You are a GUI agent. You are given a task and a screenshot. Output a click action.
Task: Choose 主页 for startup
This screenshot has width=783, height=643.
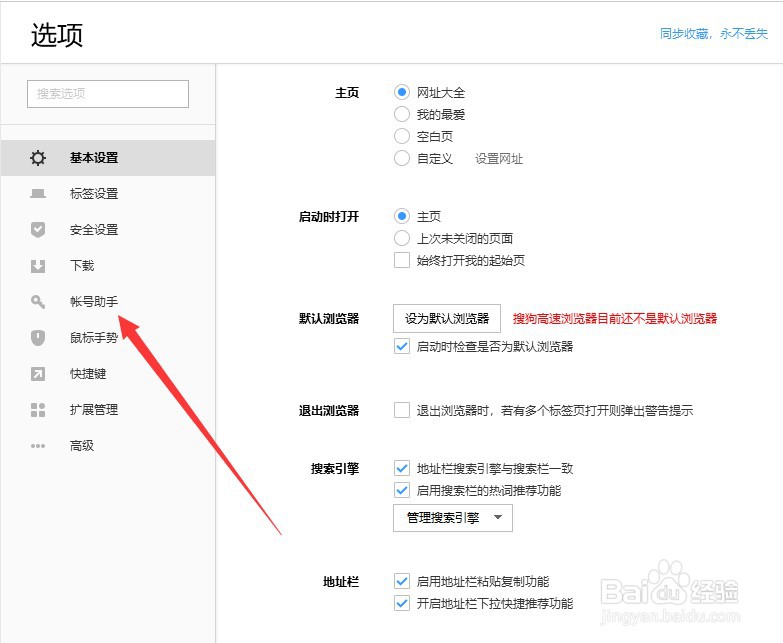tap(402, 216)
